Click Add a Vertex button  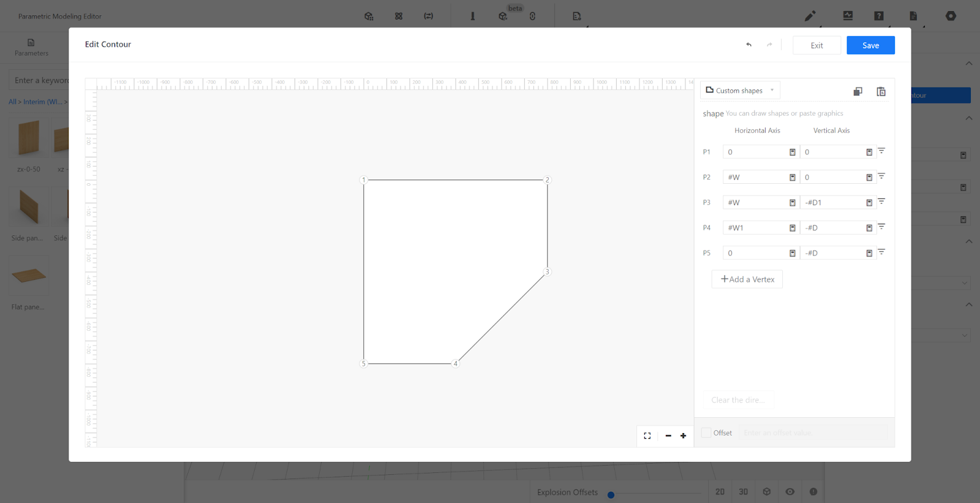pos(747,279)
